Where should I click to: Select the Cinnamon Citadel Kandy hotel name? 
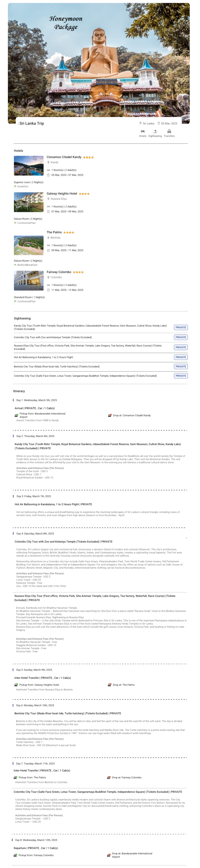(64, 157)
